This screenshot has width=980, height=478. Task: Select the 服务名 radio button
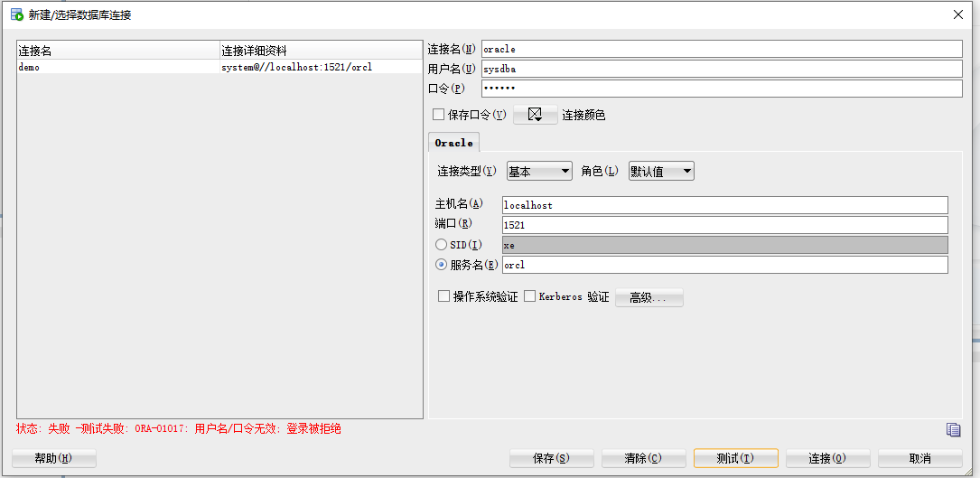pos(442,265)
